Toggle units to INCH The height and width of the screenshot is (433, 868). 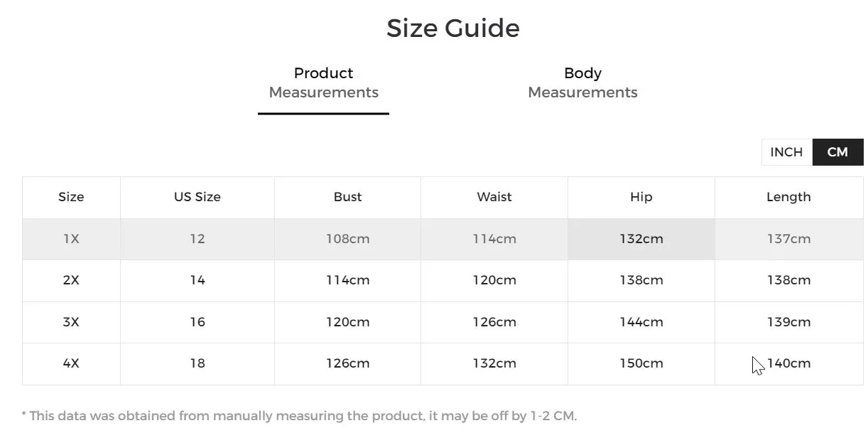pos(786,152)
